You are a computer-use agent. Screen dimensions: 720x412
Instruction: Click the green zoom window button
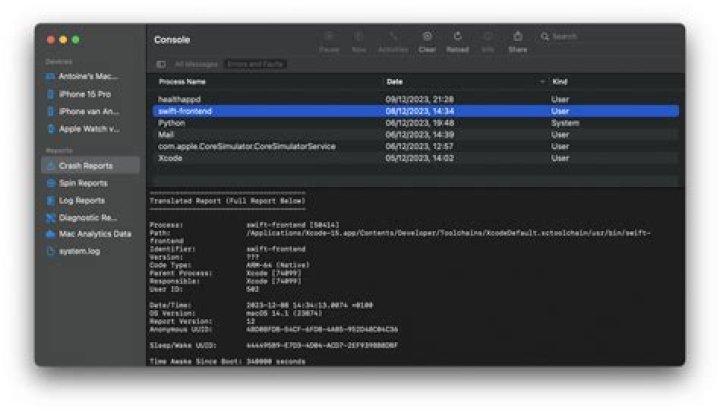[x=76, y=40]
